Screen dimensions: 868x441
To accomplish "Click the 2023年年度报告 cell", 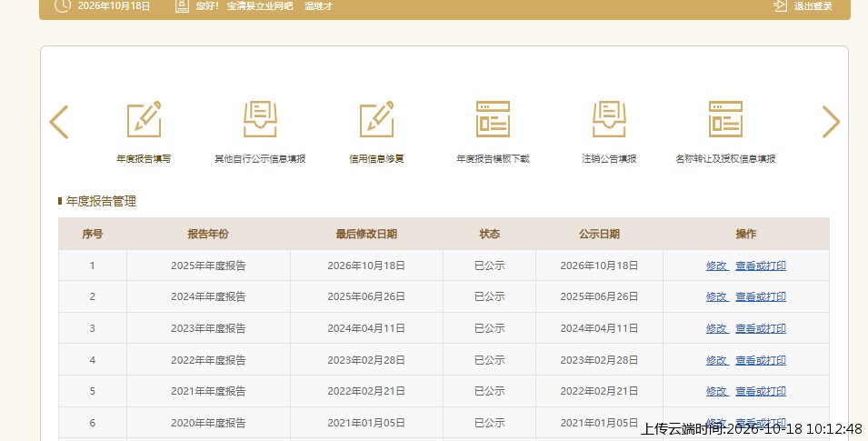I will (208, 328).
